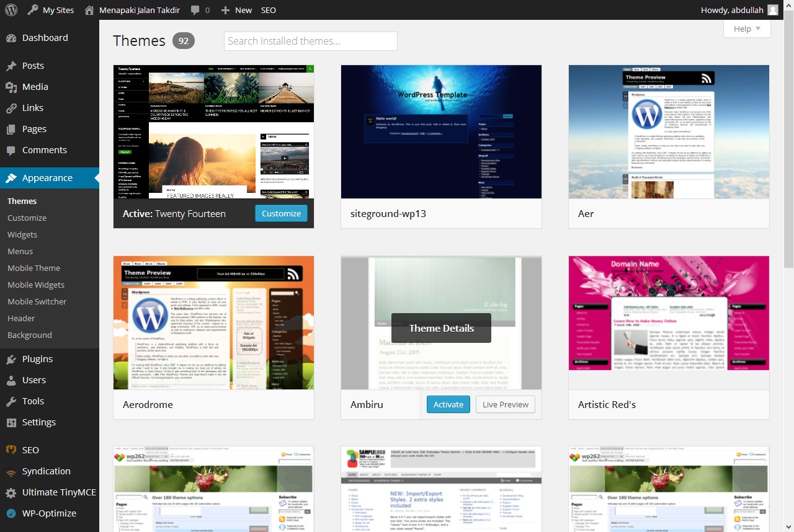Click the Comments bubble icon in sidebar

click(x=11, y=150)
